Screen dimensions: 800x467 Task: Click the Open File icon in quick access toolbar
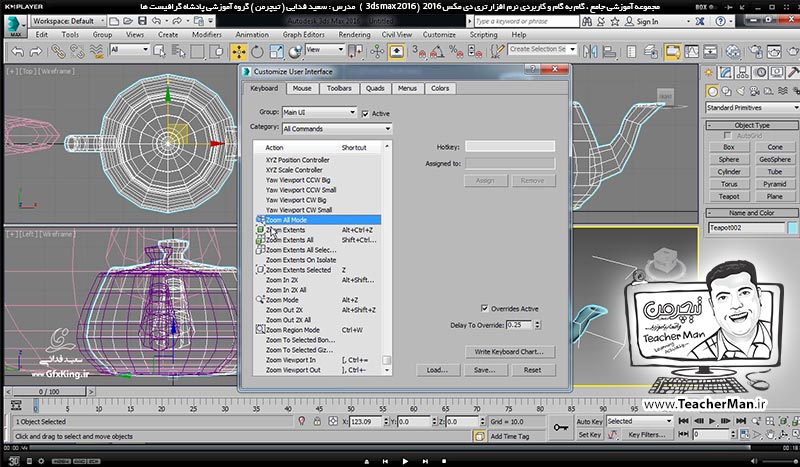pos(128,21)
